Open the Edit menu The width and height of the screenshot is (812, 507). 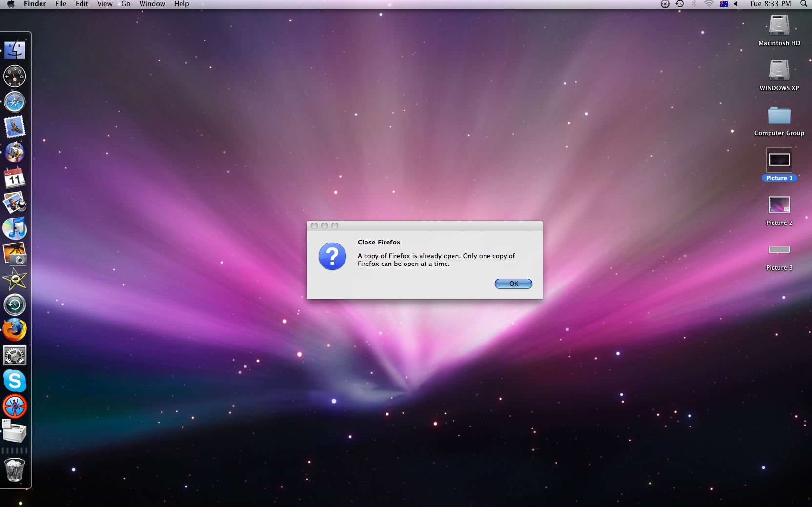(82, 4)
